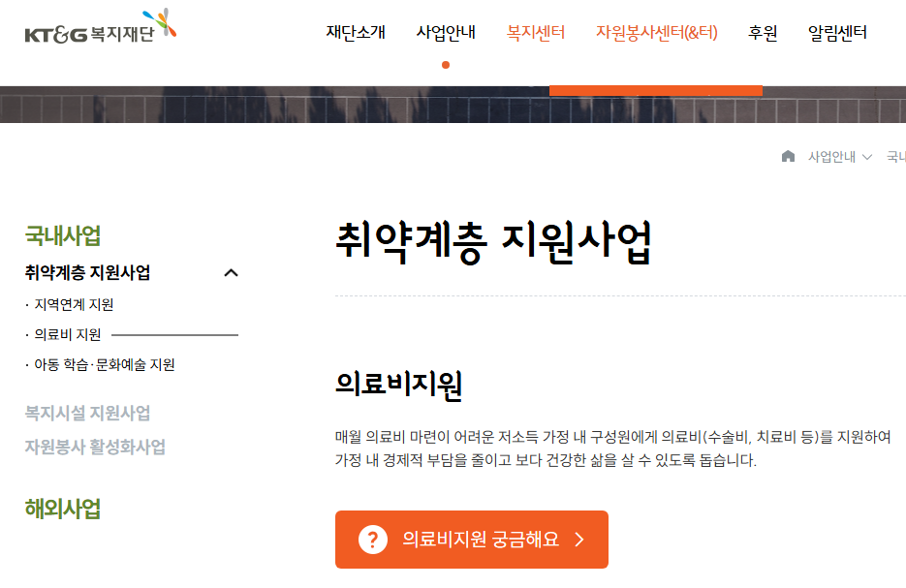Click the KT&G 복지재단 logo
This screenshot has width=906, height=588.
(x=100, y=26)
